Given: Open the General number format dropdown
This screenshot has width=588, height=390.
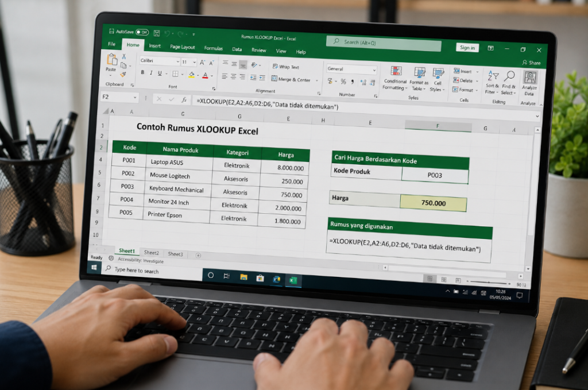Looking at the screenshot, I should 374,70.
